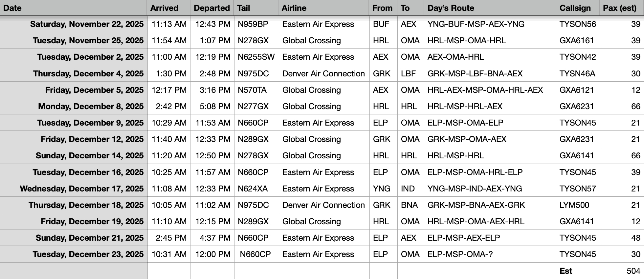Select the N6255SW tail cell

256,57
